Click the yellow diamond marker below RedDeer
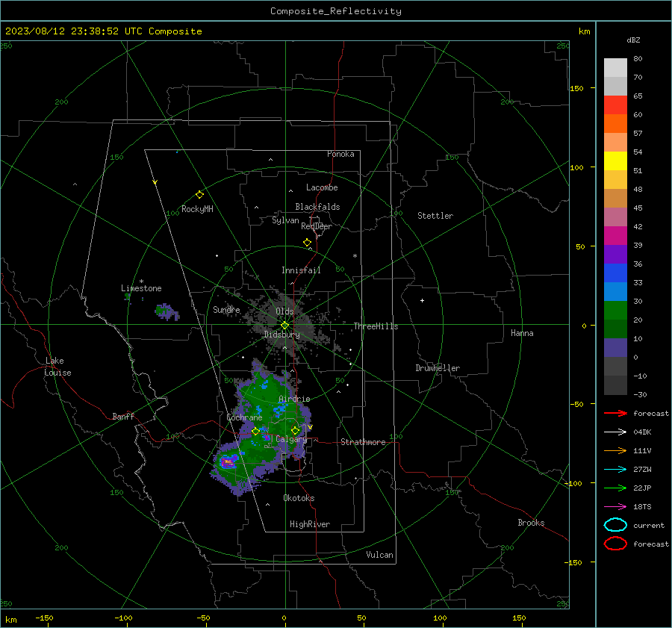 pos(308,243)
